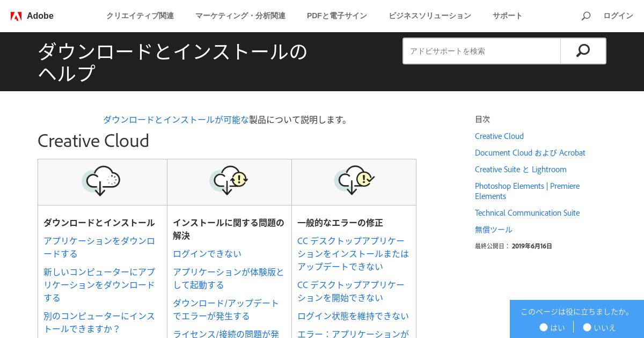Open アプリケーションが体験版として起動する link
This screenshot has height=338, width=644.
tap(229, 278)
